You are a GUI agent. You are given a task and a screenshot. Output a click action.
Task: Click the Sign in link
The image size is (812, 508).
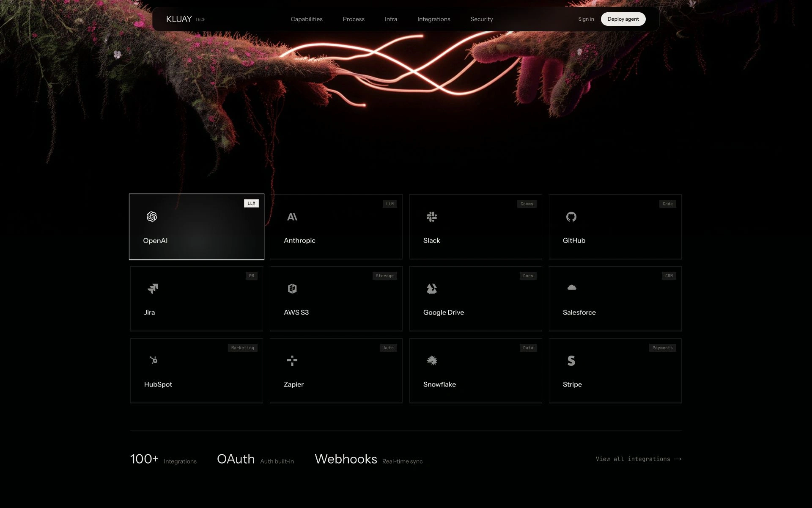[586, 19]
